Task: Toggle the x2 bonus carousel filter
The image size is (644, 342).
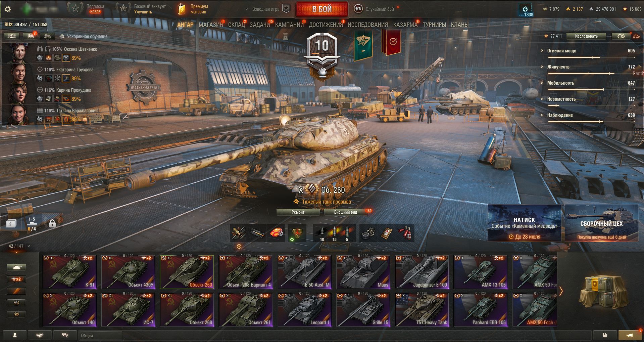Action: 16,279
